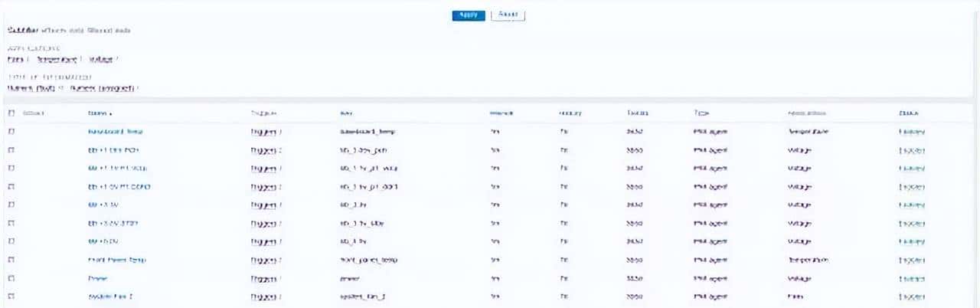Sort items by Trends column header
The height and width of the screenshot is (308, 980).
638,113
